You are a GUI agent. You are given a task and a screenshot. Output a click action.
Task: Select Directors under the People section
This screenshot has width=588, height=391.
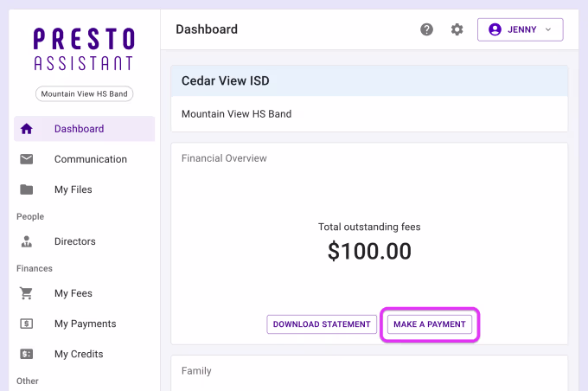(74, 241)
